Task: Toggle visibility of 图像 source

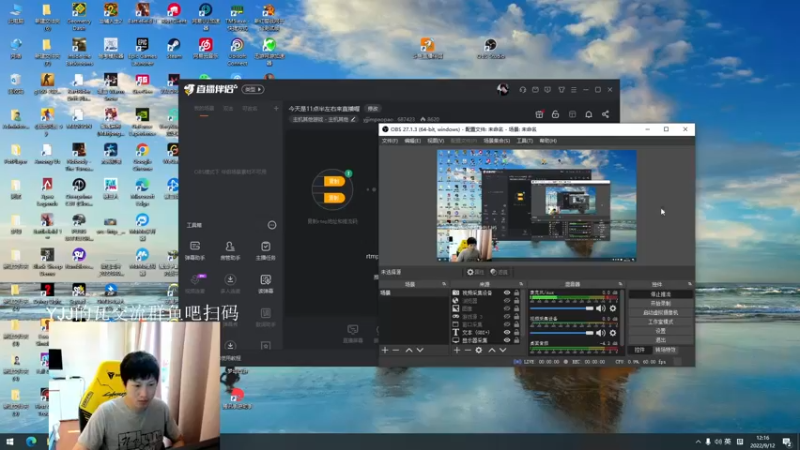Action: point(507,309)
